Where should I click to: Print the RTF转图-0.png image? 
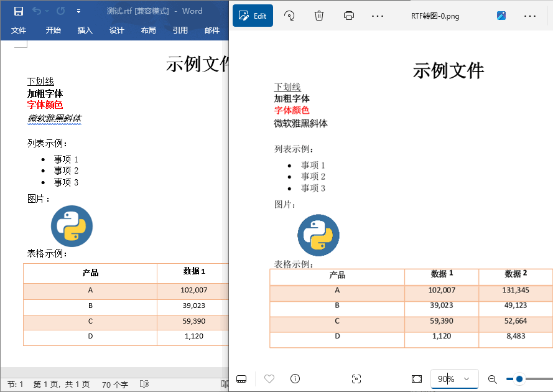[349, 16]
